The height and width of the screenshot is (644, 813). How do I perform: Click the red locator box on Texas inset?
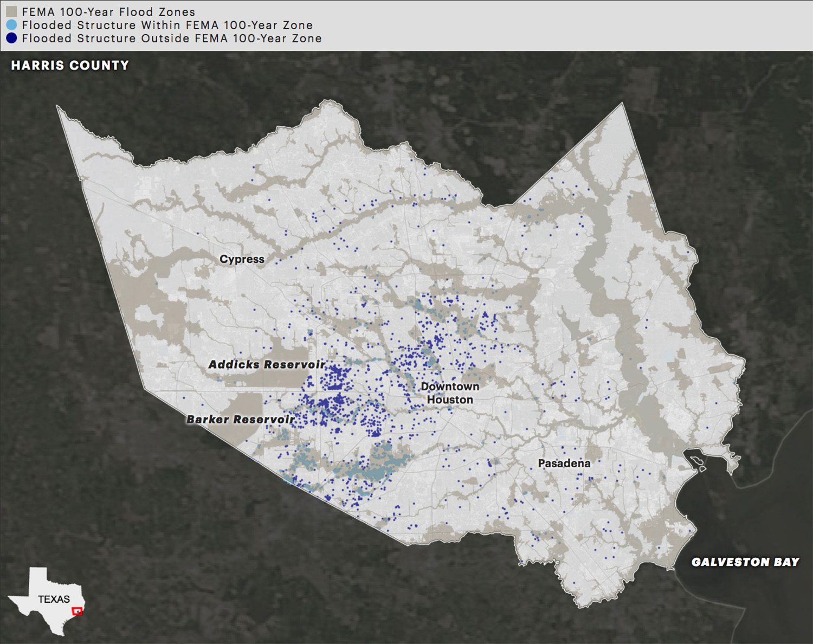tap(78, 611)
